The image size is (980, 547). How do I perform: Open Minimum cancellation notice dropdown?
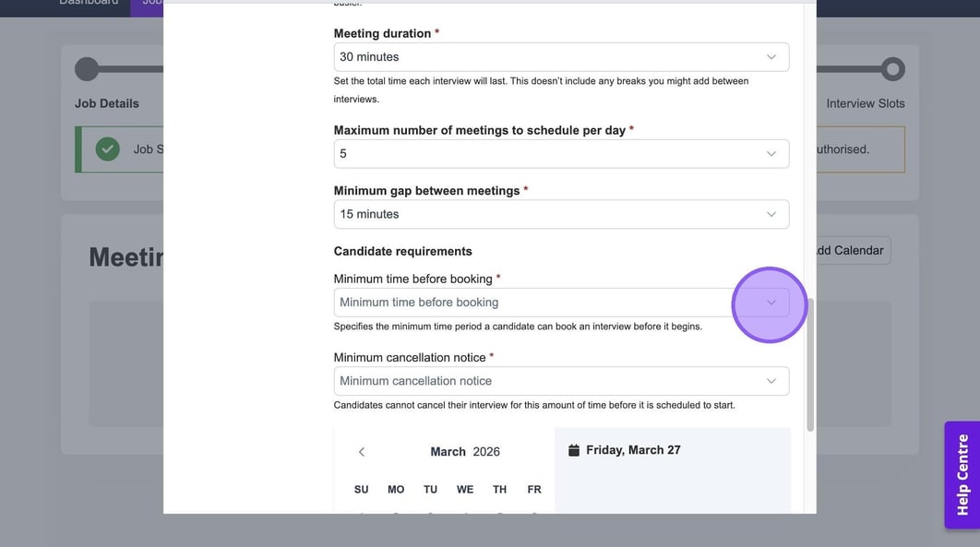(561, 381)
